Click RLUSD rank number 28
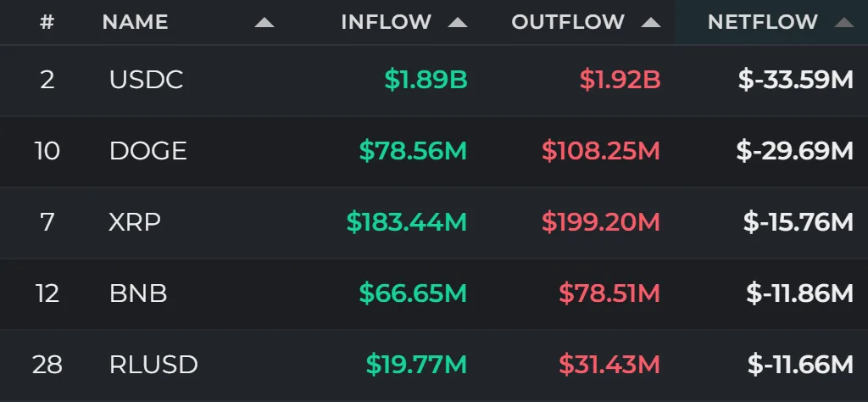The image size is (868, 402). (47, 365)
